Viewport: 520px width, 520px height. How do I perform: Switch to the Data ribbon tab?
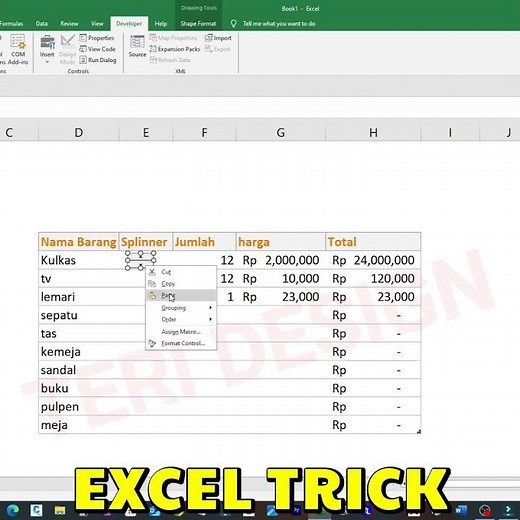click(x=41, y=23)
